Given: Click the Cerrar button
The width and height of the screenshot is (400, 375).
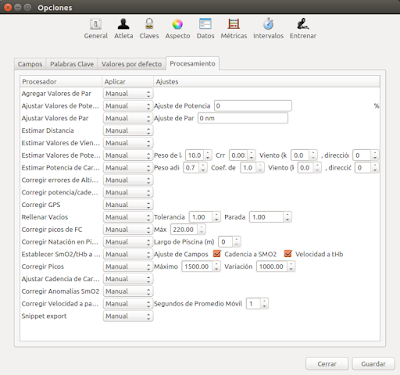Looking at the screenshot, I should 327,364.
